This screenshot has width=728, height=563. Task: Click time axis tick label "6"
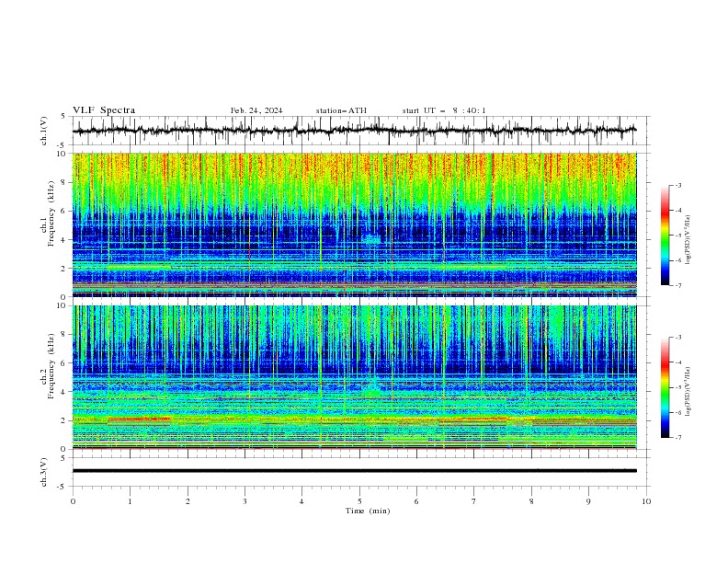pos(416,501)
